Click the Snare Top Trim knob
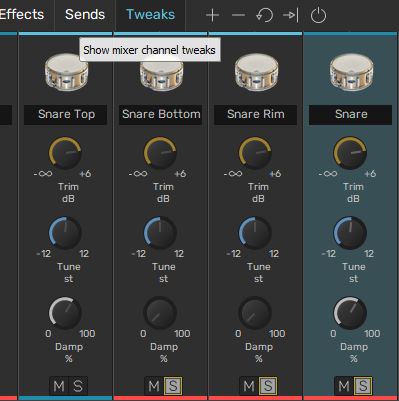This screenshot has width=399, height=401. pyautogui.click(x=65, y=153)
